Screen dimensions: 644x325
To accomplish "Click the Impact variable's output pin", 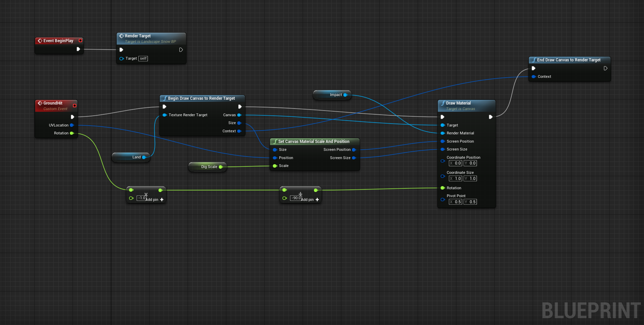I will tap(345, 95).
